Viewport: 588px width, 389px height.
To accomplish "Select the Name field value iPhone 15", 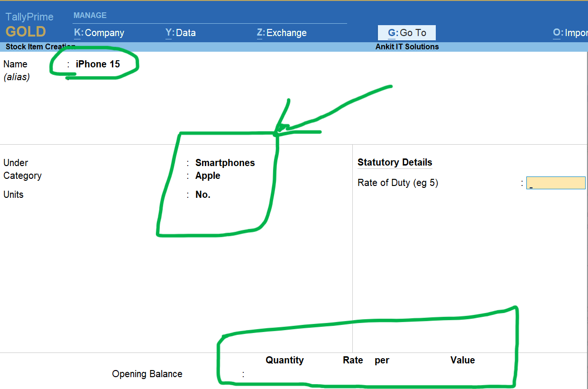I will (x=98, y=64).
